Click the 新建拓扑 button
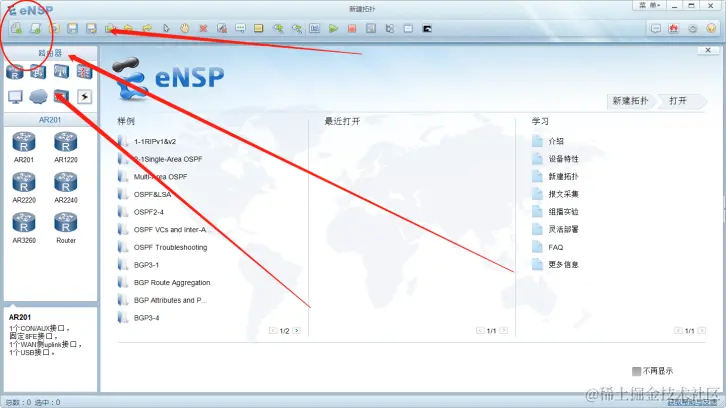Screen dimensions: 726x408 630,101
